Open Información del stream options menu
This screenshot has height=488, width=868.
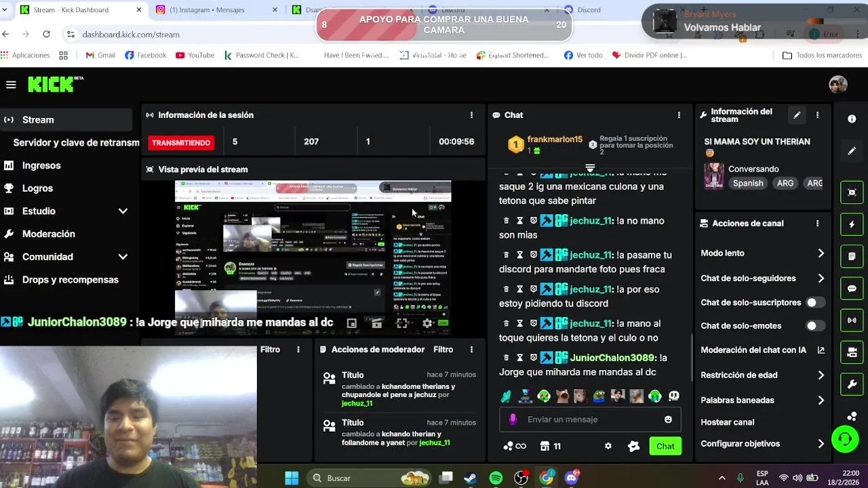(x=817, y=115)
